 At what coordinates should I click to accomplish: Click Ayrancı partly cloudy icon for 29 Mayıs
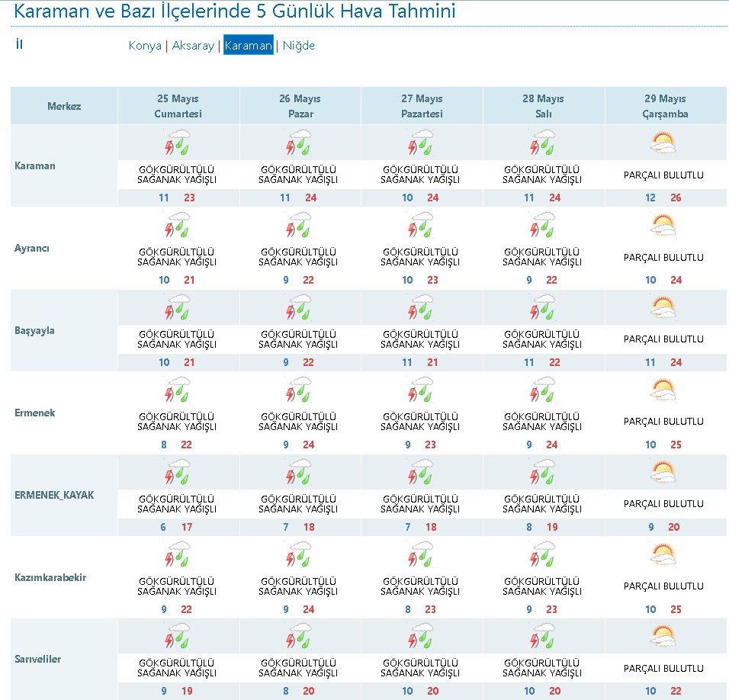coord(663,226)
